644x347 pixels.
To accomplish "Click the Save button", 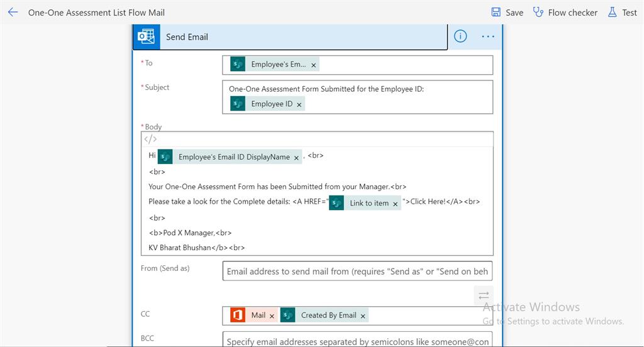I will [508, 13].
